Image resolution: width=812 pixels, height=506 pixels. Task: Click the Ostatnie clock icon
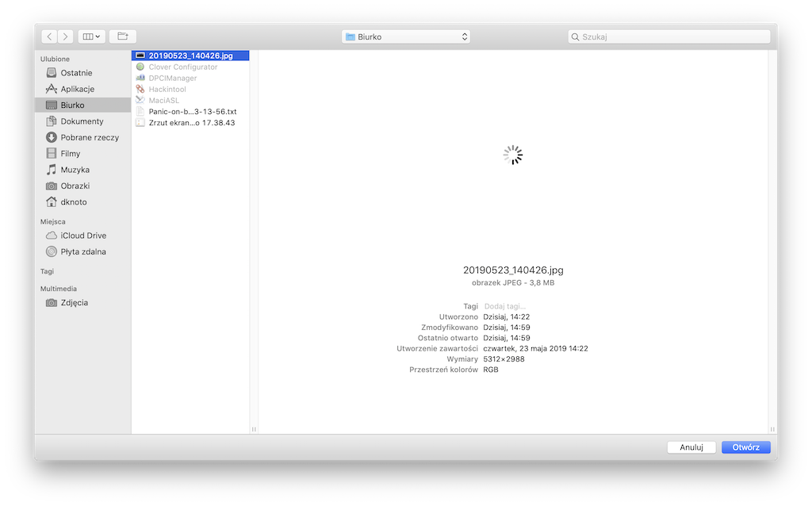[x=52, y=72]
